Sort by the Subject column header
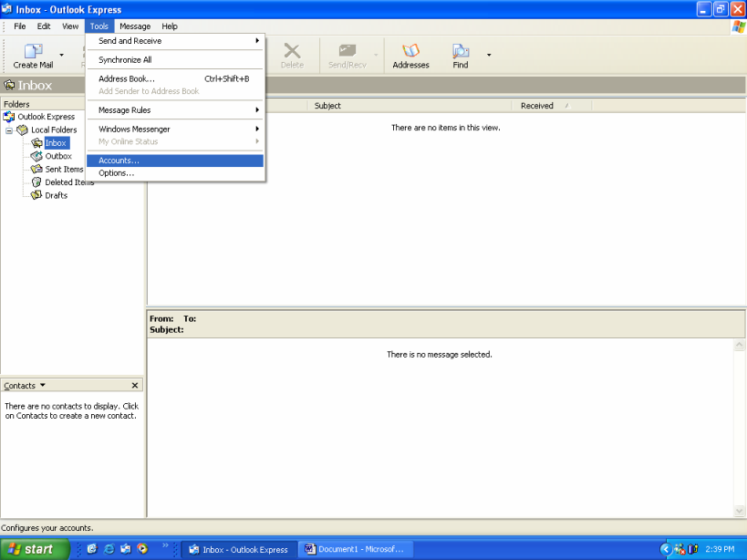Screen dimensions: 747x560 (410, 106)
